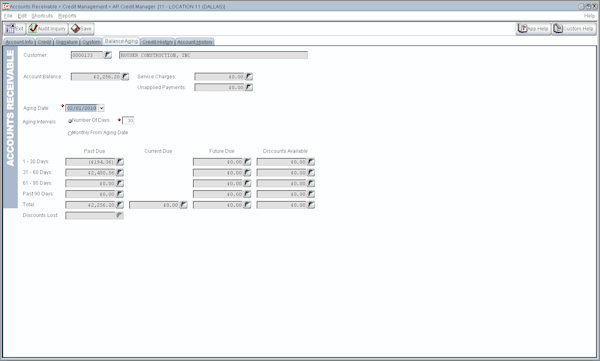The image size is (600, 361).
Task: Switch to the Signature tab
Action: coord(67,42)
